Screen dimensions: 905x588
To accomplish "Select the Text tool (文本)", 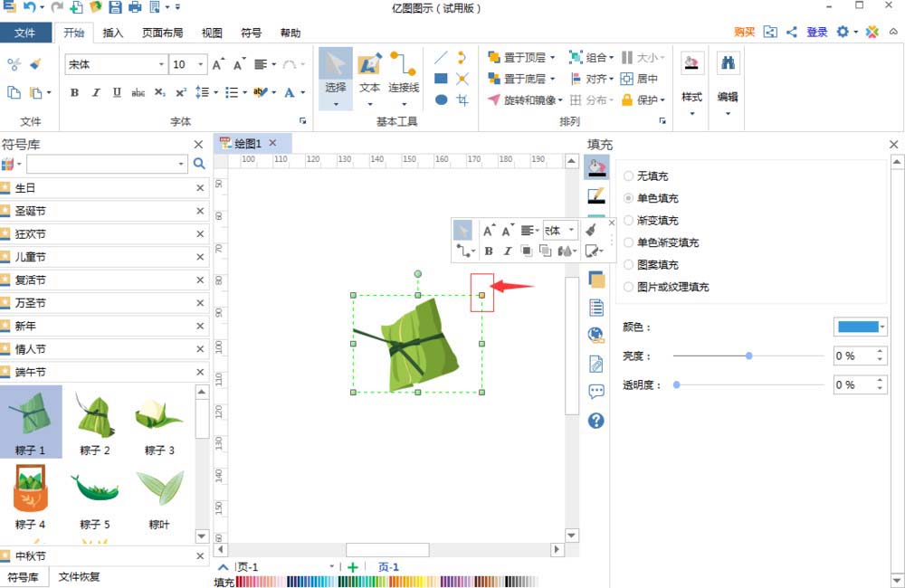I will click(369, 78).
